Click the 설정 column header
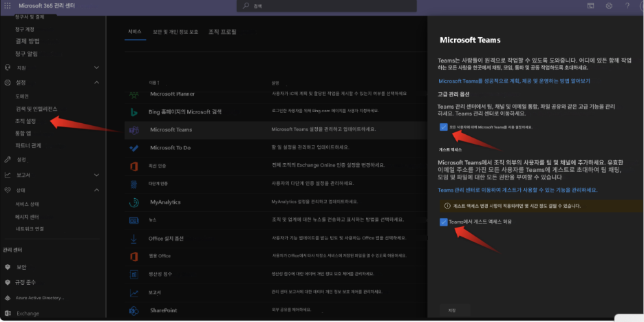The height and width of the screenshot is (322, 644). pyautogui.click(x=275, y=83)
